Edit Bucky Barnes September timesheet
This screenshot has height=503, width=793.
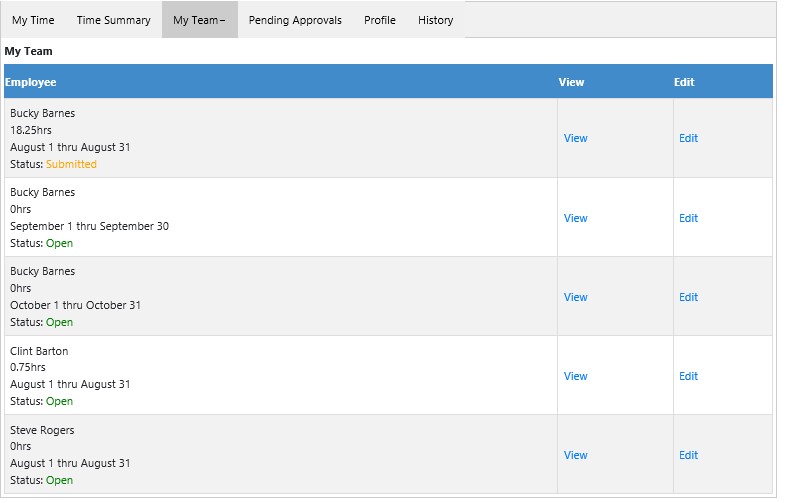click(688, 218)
